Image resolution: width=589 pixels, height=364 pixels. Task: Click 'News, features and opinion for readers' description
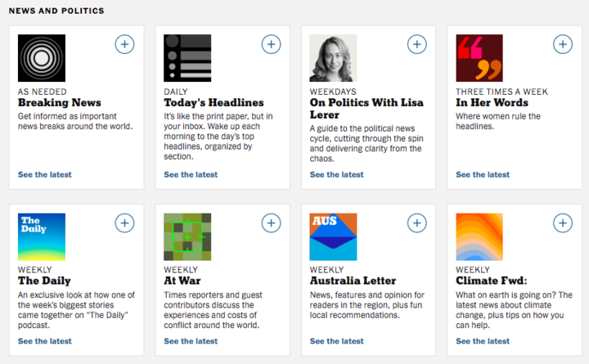coord(367,305)
